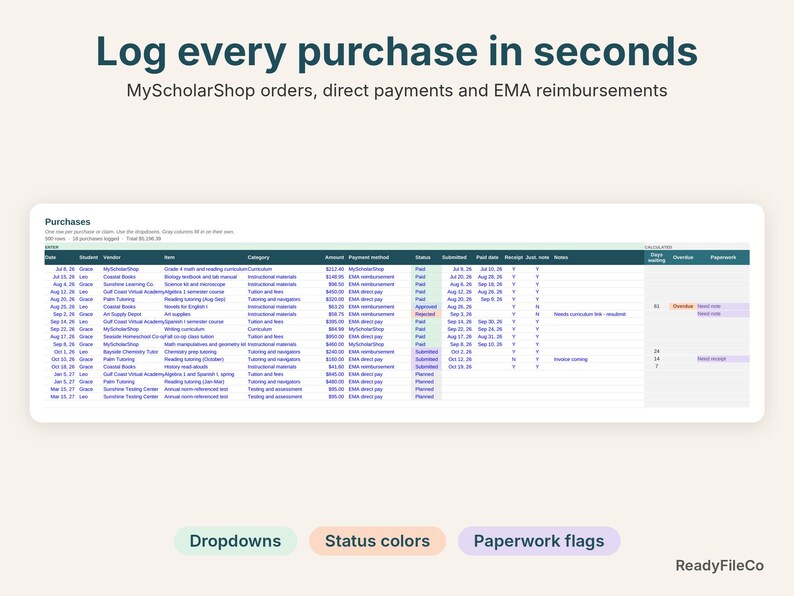Click the "Dropdowns" green pill label
This screenshot has height=596, width=794.
coord(235,541)
